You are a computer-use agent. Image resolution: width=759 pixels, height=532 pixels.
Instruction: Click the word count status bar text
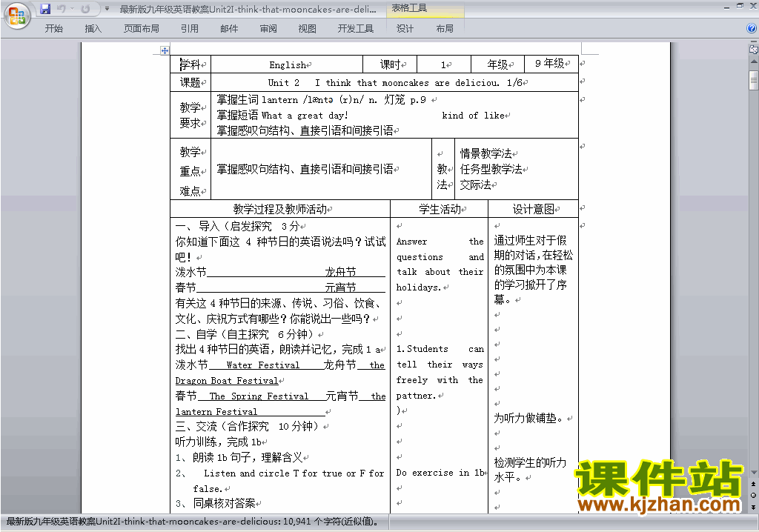(192, 522)
